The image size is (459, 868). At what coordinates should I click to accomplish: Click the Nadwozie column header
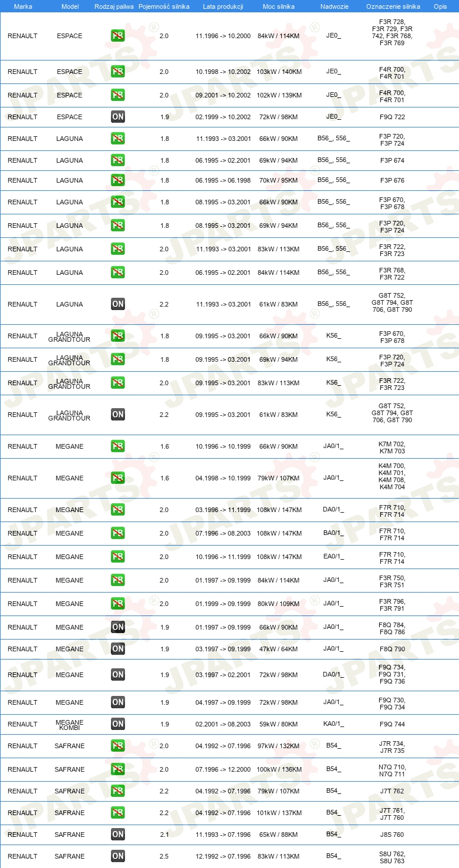(334, 6)
